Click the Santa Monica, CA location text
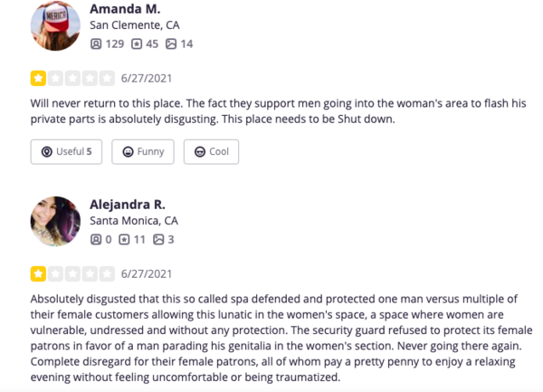Viewport: 543px width, 392px height. point(134,221)
